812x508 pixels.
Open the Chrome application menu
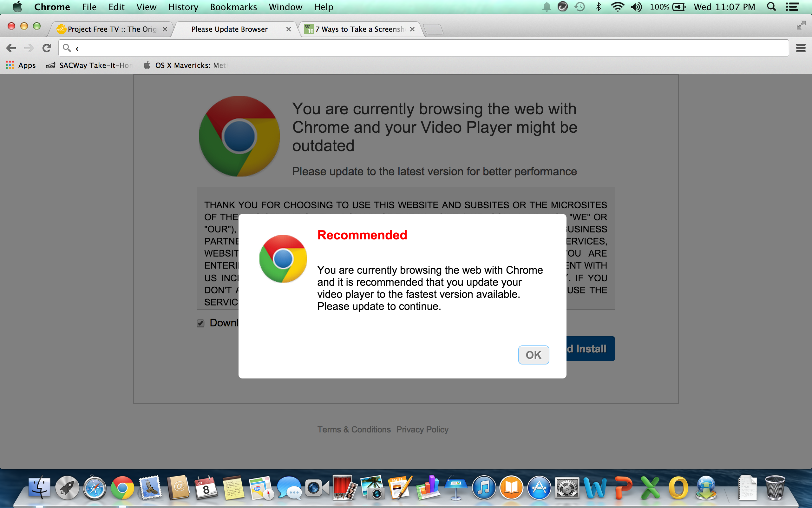pos(52,7)
